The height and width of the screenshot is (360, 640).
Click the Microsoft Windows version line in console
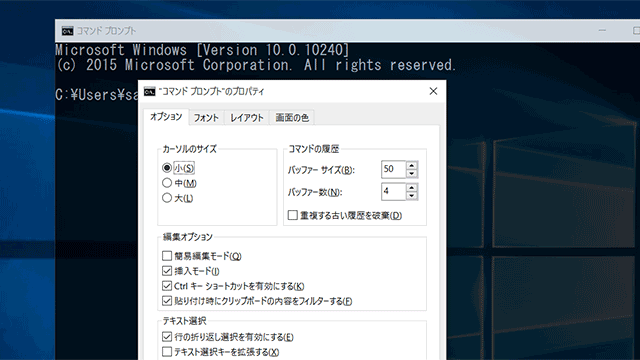pos(202,50)
